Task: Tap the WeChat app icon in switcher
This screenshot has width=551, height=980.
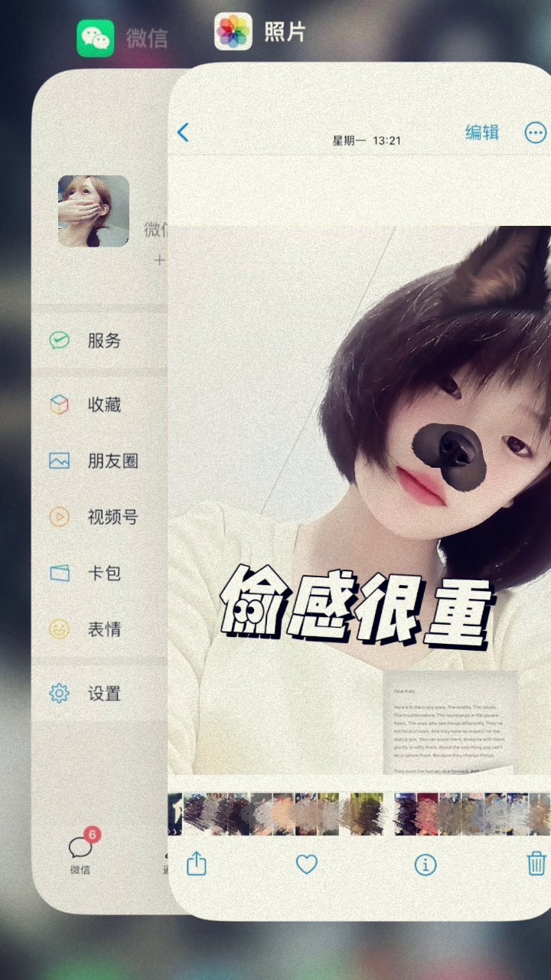Action: pos(96,38)
